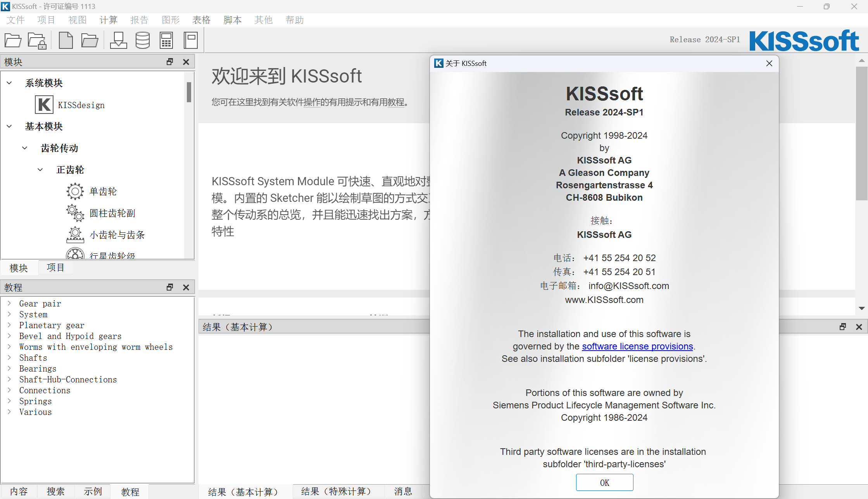Close the 模块 panel

(186, 62)
